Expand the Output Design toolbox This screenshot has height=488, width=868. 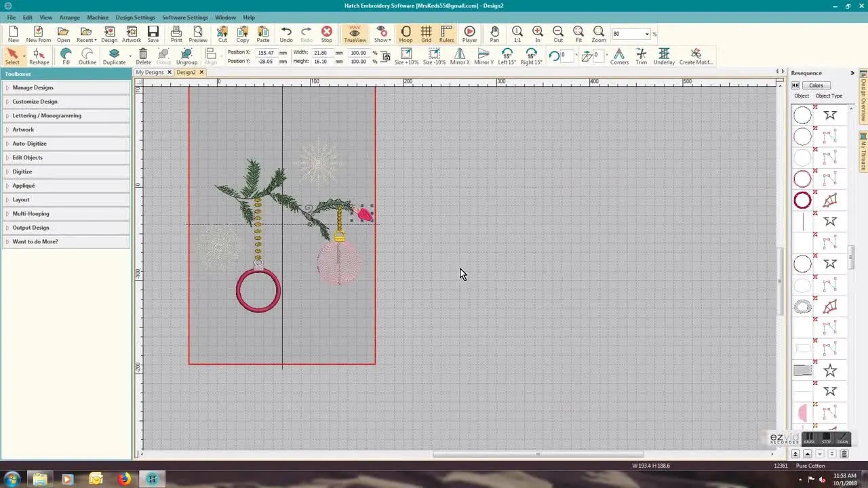(66, 228)
